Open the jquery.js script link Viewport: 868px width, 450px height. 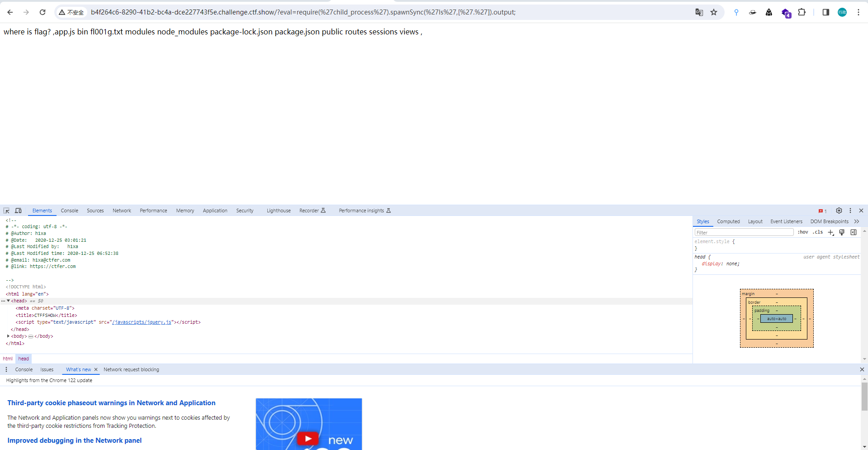(x=141, y=322)
